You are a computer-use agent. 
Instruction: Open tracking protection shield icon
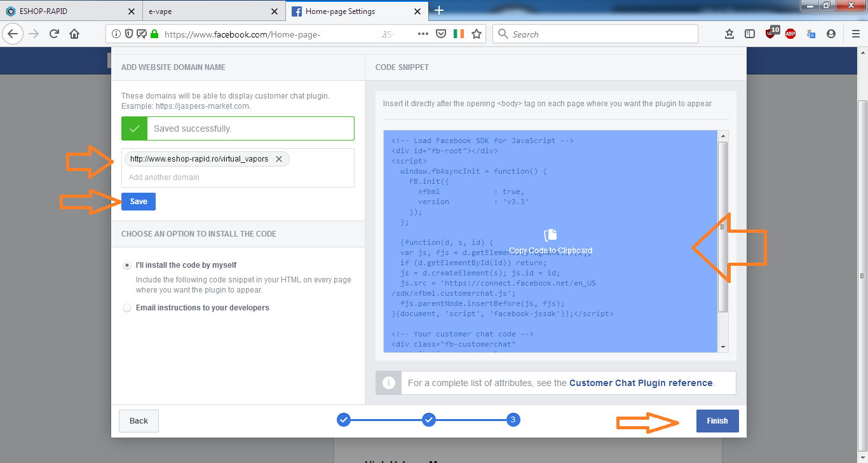click(129, 34)
